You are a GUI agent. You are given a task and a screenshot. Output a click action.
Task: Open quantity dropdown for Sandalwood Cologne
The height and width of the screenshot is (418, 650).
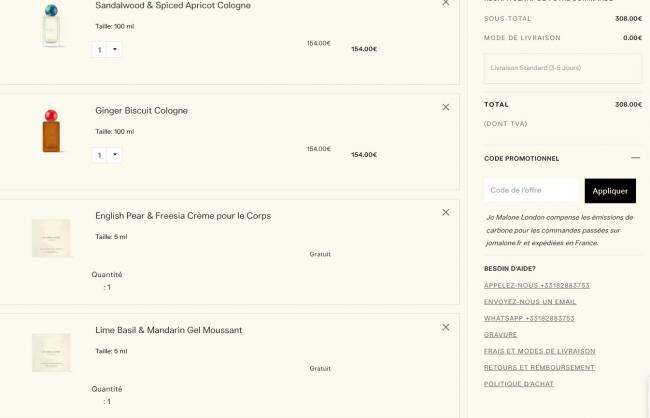[x=107, y=49]
